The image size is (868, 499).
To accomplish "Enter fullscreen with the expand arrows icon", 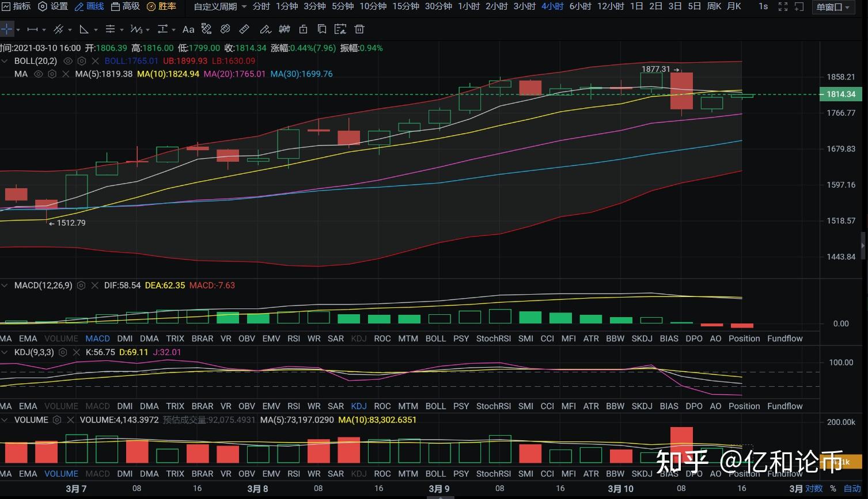I will tap(783, 7).
